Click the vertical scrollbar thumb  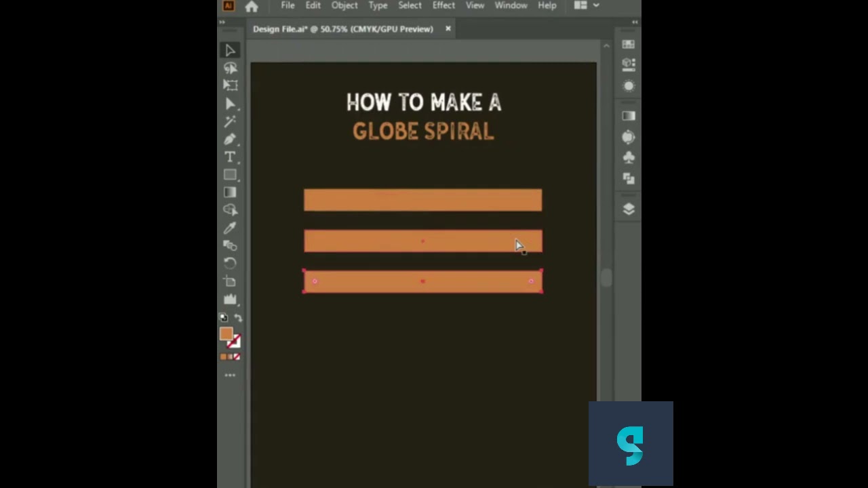606,278
